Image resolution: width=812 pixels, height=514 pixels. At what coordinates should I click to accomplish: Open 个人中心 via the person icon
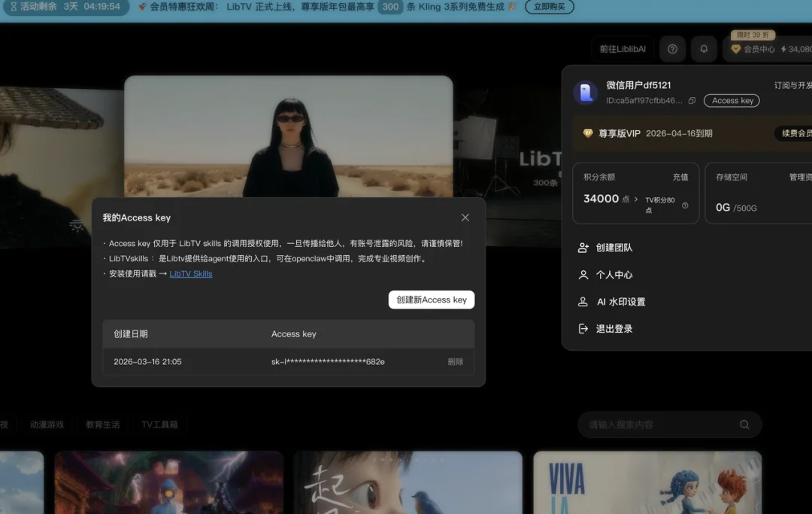click(583, 275)
